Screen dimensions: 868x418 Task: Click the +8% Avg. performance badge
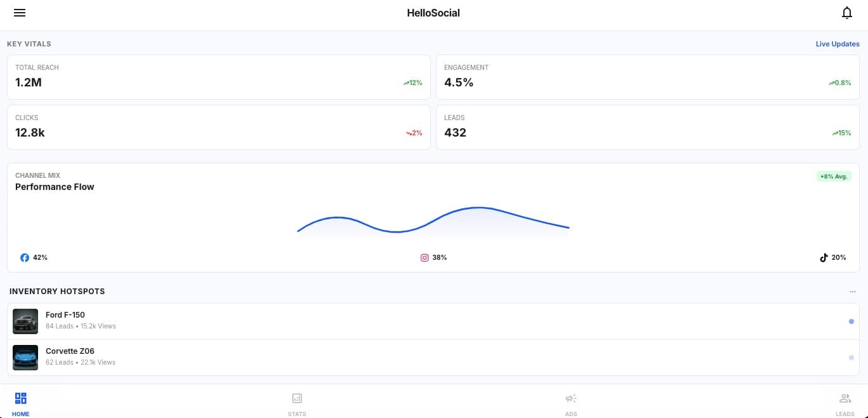[833, 177]
